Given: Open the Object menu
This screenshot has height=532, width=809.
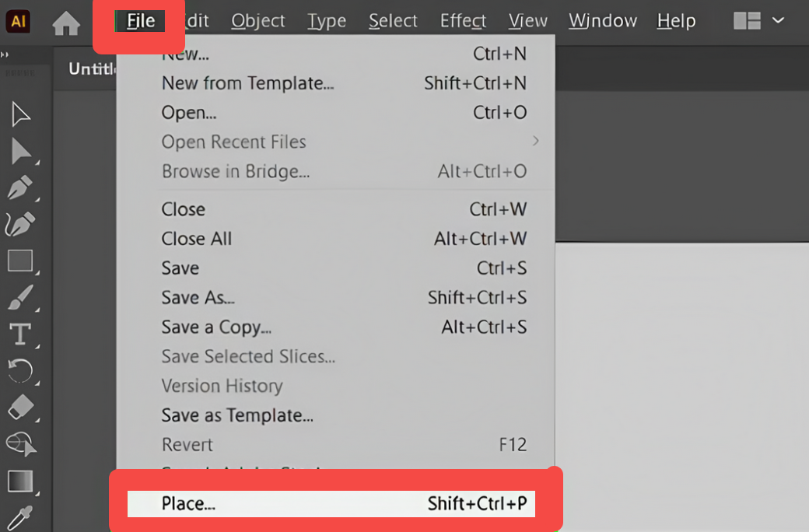Looking at the screenshot, I should coord(257,21).
